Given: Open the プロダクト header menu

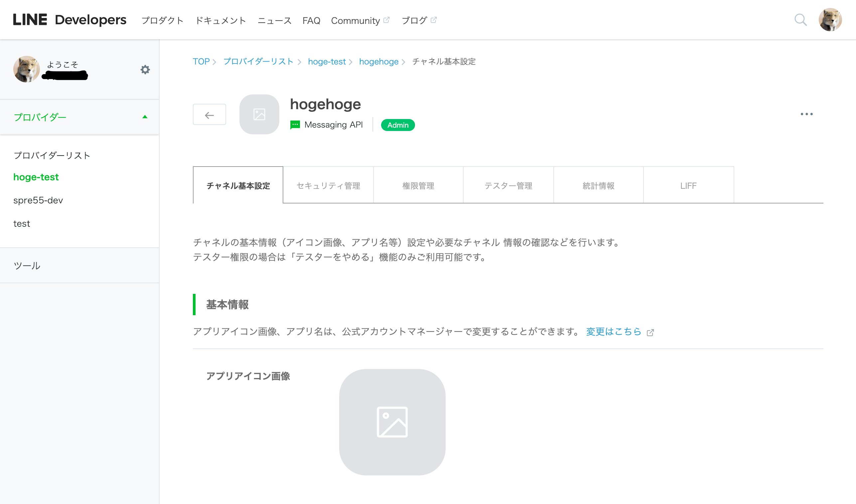Looking at the screenshot, I should coord(162,21).
